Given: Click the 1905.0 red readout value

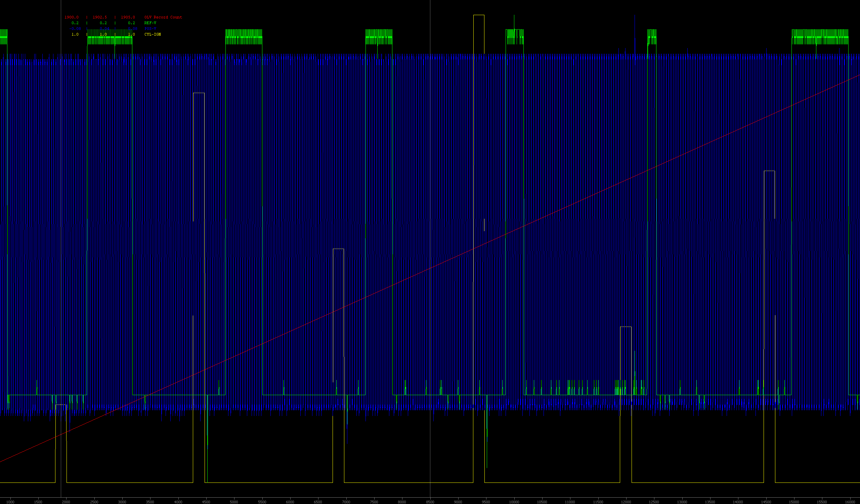Looking at the screenshot, I should (x=128, y=17).
